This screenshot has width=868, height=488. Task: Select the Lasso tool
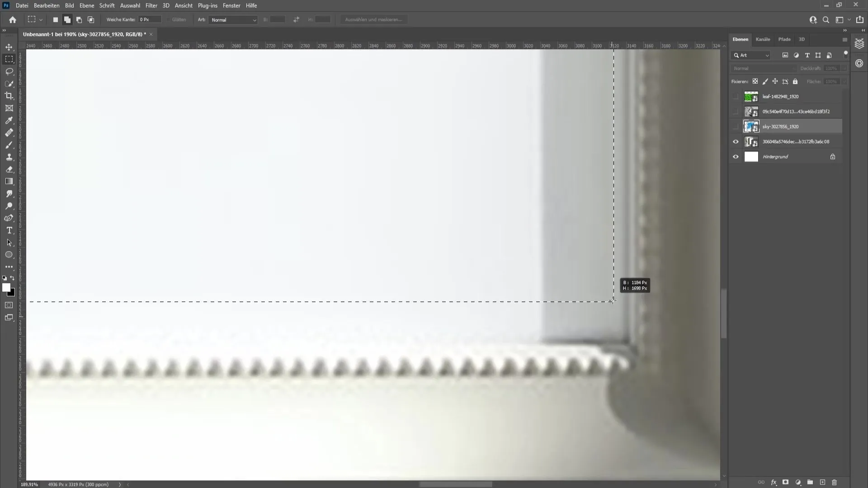[9, 71]
